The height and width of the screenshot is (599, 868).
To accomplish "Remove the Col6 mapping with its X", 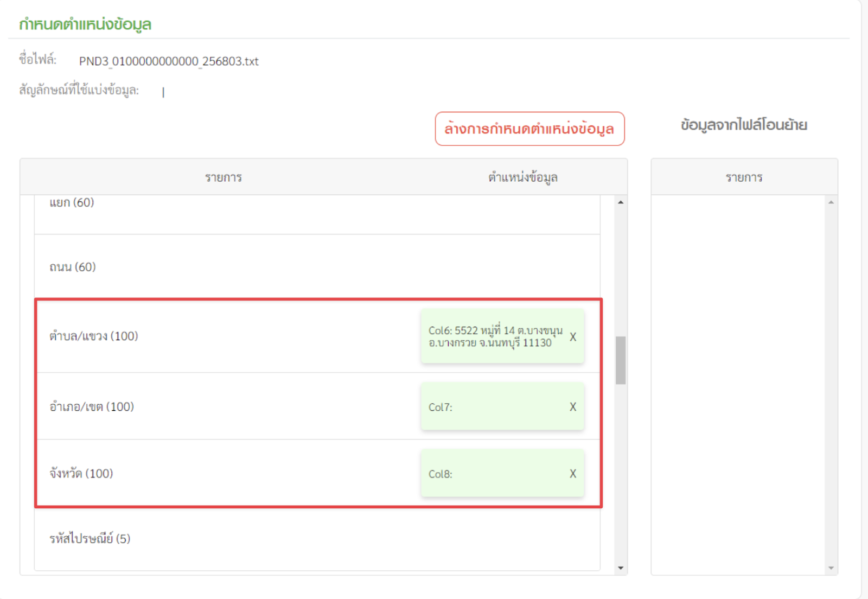I will pos(572,337).
